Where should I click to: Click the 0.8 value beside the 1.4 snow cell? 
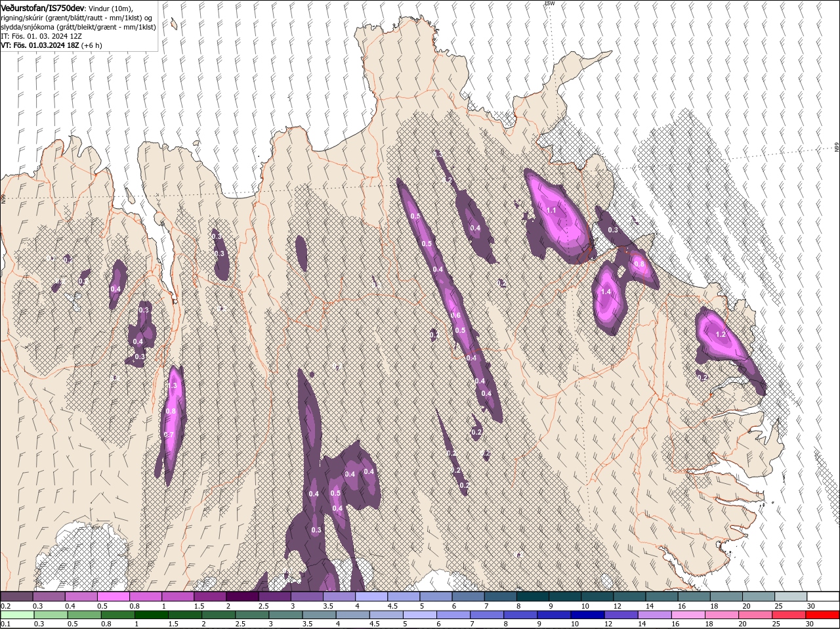tap(639, 265)
